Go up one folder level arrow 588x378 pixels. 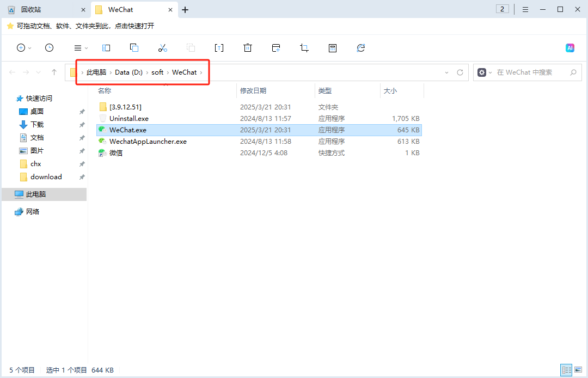pos(54,72)
